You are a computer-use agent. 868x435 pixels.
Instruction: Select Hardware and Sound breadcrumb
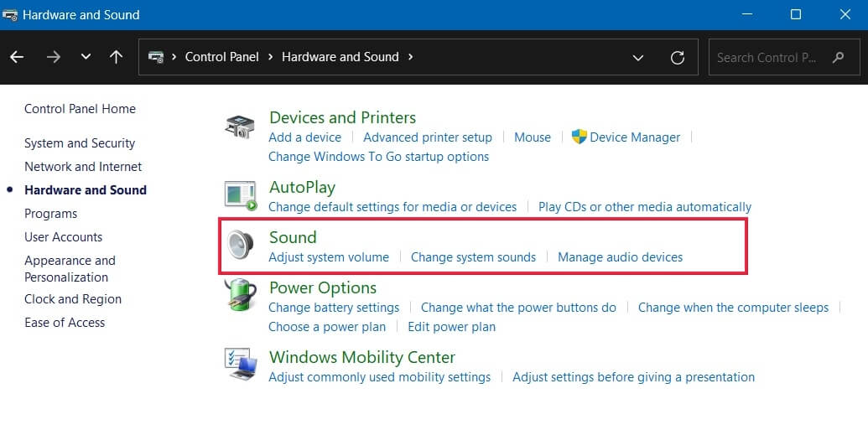click(340, 57)
